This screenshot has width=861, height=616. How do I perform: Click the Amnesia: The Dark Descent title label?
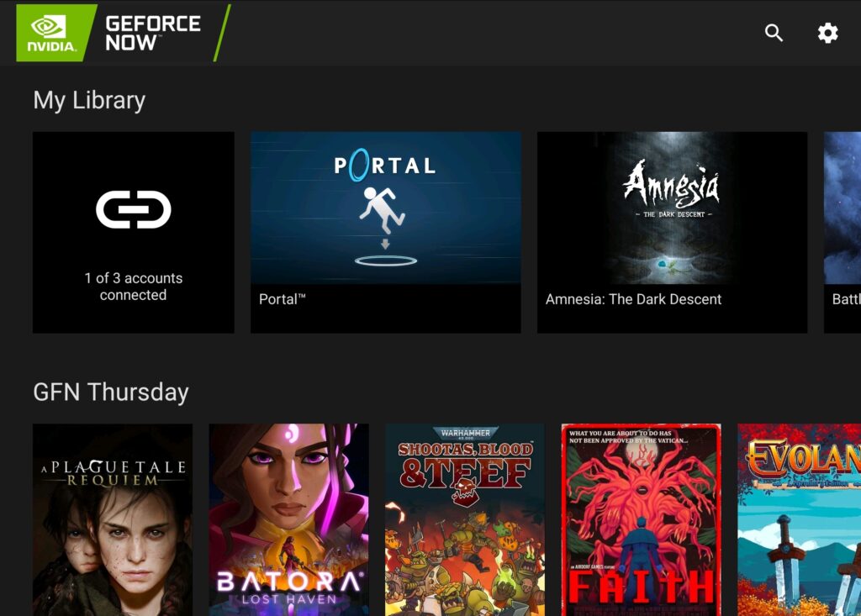[633, 299]
